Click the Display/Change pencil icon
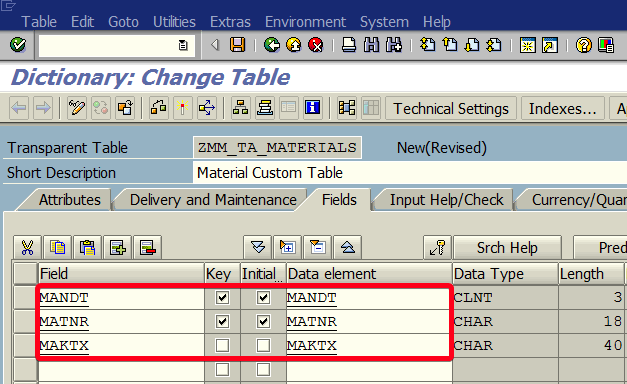 tap(77, 108)
